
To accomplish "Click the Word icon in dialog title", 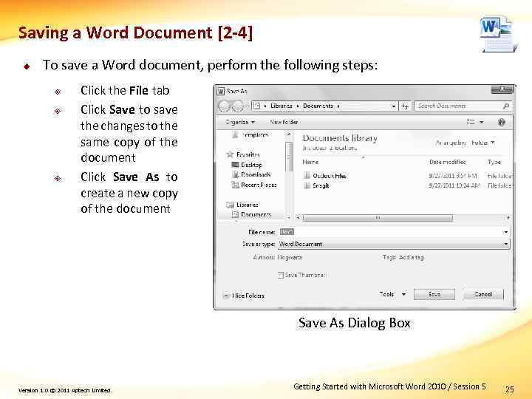I will click(x=220, y=92).
